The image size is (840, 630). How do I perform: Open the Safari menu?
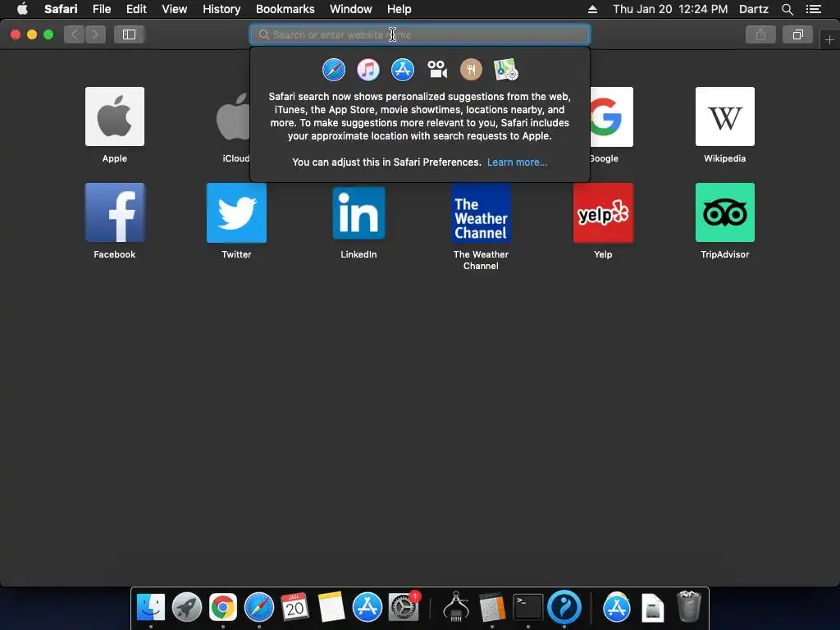(x=61, y=9)
